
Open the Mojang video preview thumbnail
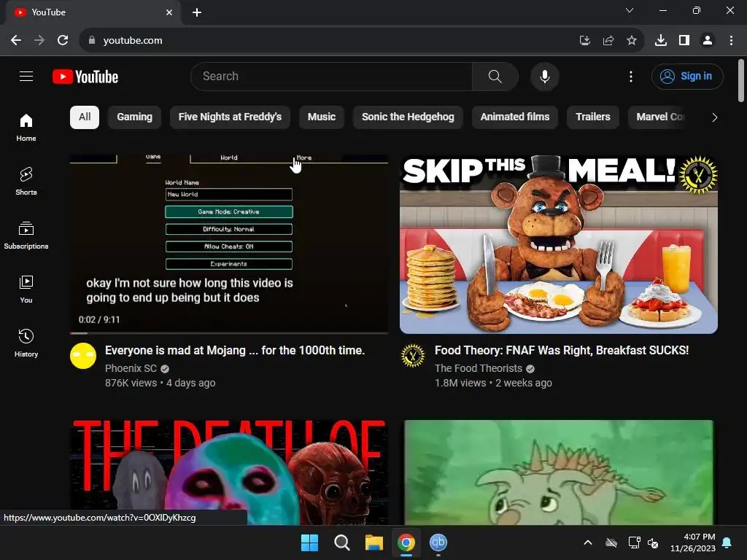pyautogui.click(x=228, y=244)
